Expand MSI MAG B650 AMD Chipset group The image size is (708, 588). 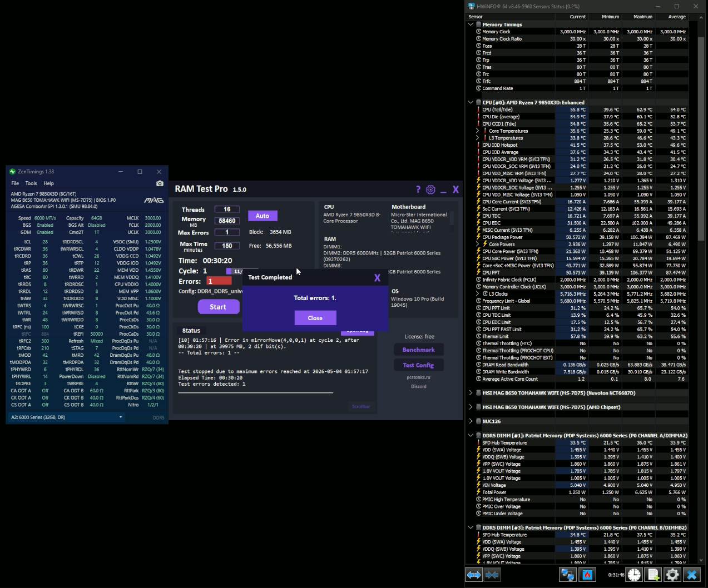tap(471, 407)
